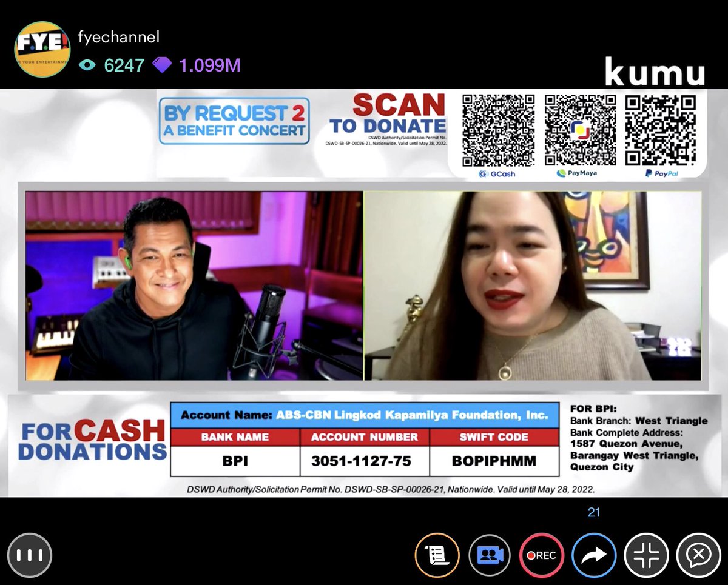Tap the share count 21
This screenshot has width=728, height=585.
point(594,513)
